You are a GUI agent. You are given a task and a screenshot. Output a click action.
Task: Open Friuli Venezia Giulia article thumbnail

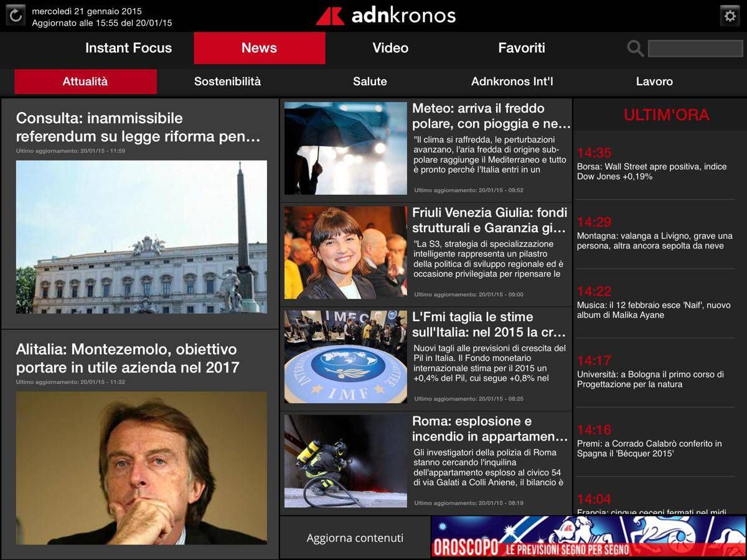tap(345, 253)
